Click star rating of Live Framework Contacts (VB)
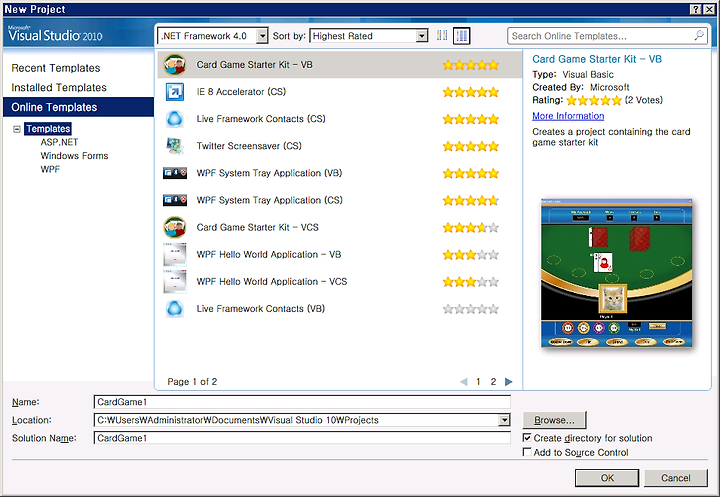Image resolution: width=720 pixels, height=497 pixels. 471,309
